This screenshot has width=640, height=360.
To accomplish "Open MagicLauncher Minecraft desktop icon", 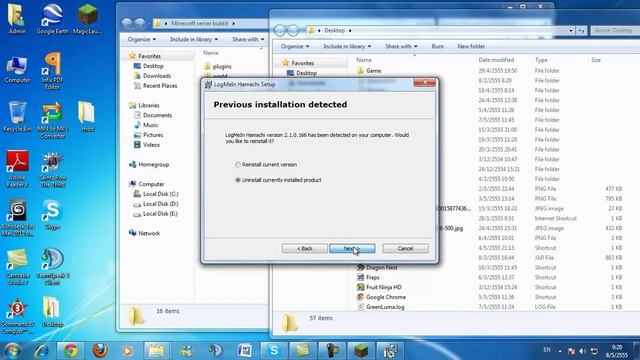I will [87, 19].
